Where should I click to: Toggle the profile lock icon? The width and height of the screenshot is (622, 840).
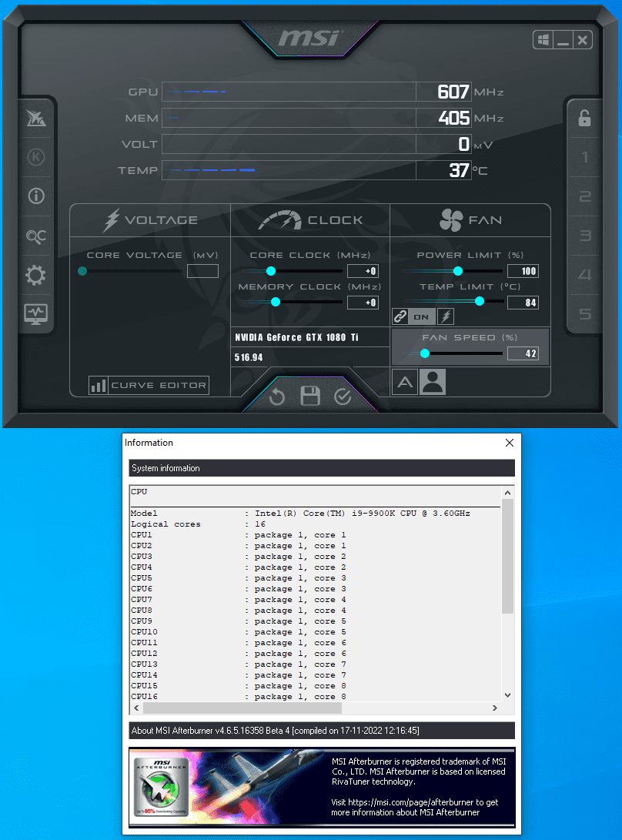click(584, 118)
